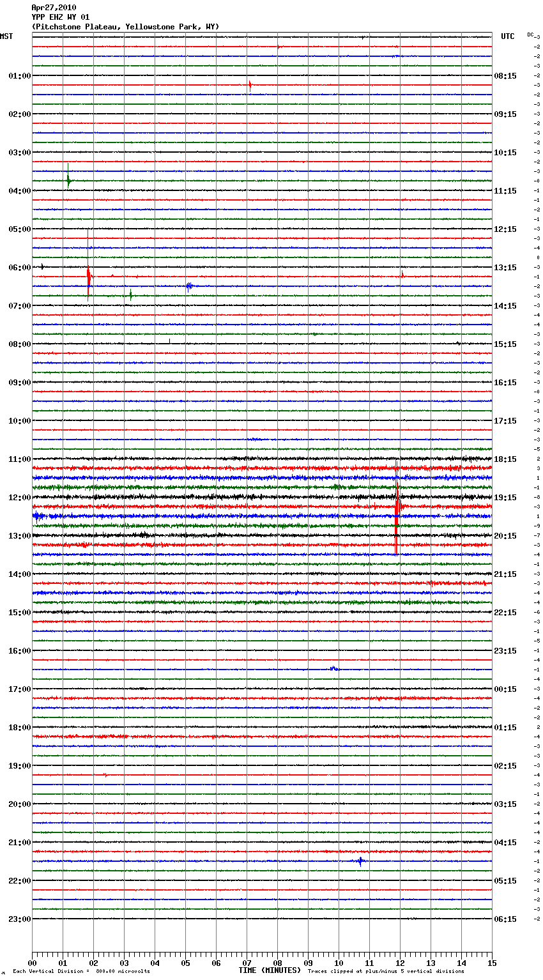Click the 12 minute tick label

click(x=400, y=963)
